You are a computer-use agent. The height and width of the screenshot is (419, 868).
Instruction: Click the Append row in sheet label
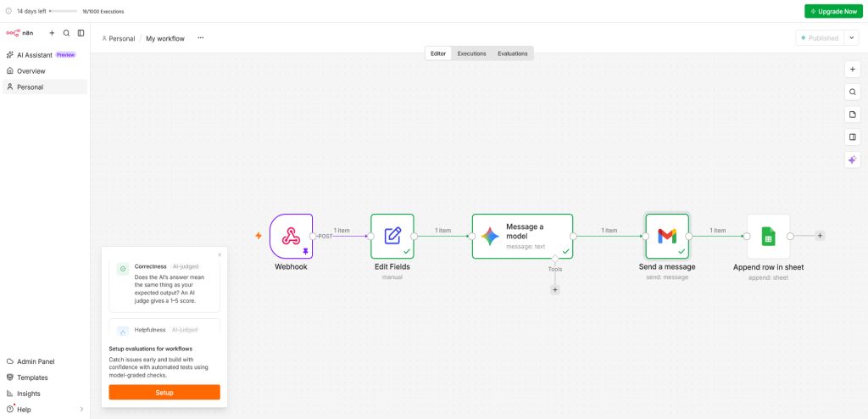point(768,267)
